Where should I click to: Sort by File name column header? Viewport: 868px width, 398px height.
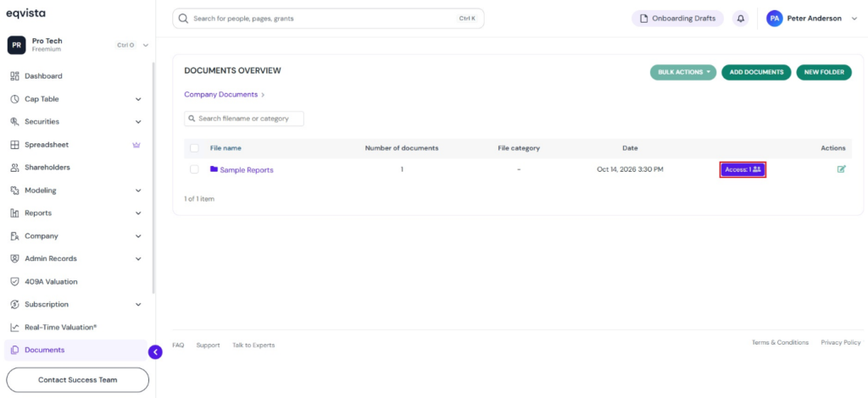tap(225, 148)
